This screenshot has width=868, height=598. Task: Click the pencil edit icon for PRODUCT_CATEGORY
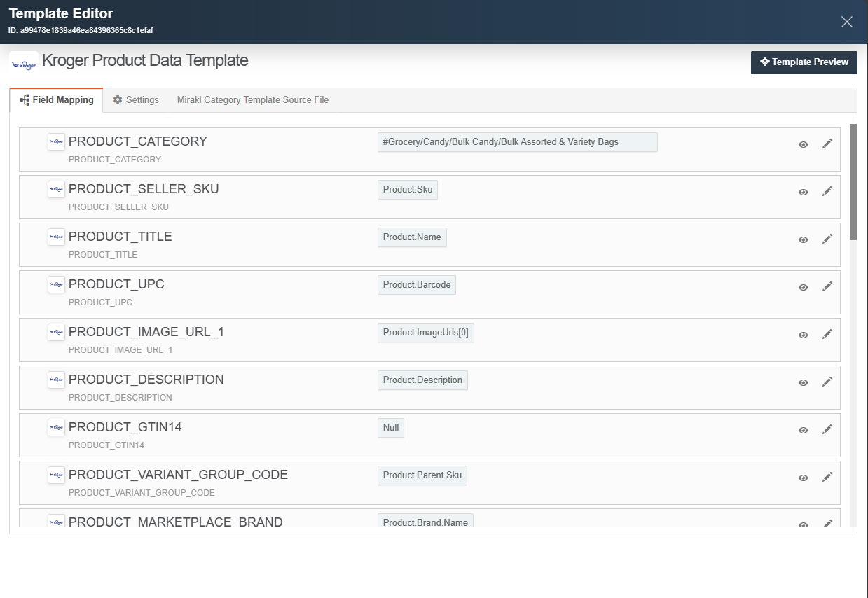(x=827, y=144)
